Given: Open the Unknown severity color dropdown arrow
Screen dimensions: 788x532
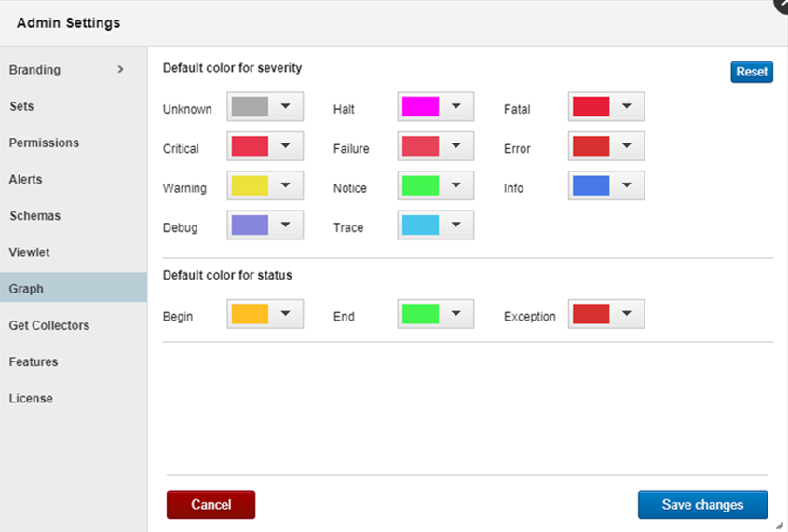Looking at the screenshot, I should (x=285, y=106).
